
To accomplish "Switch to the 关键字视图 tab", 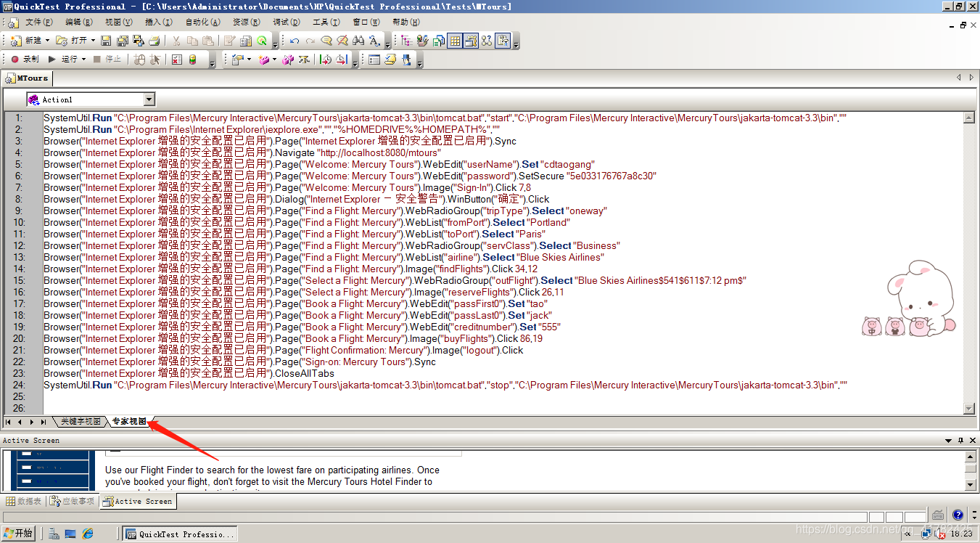I will [80, 422].
